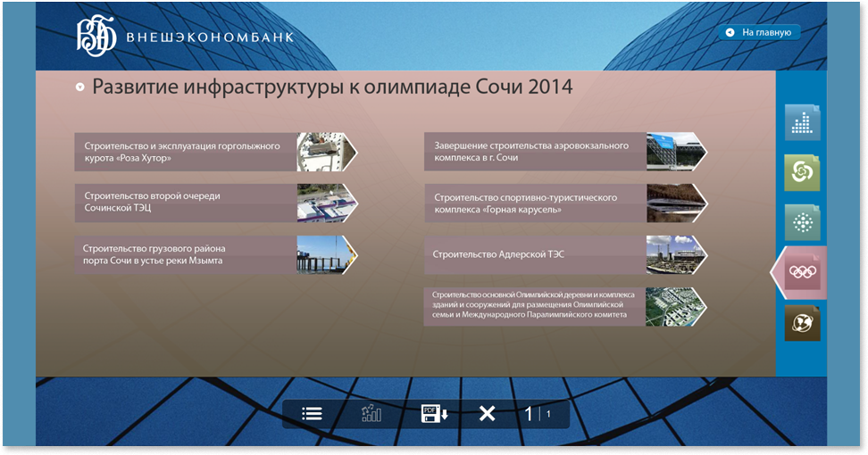Open the teal dotted circle section icon

click(802, 223)
